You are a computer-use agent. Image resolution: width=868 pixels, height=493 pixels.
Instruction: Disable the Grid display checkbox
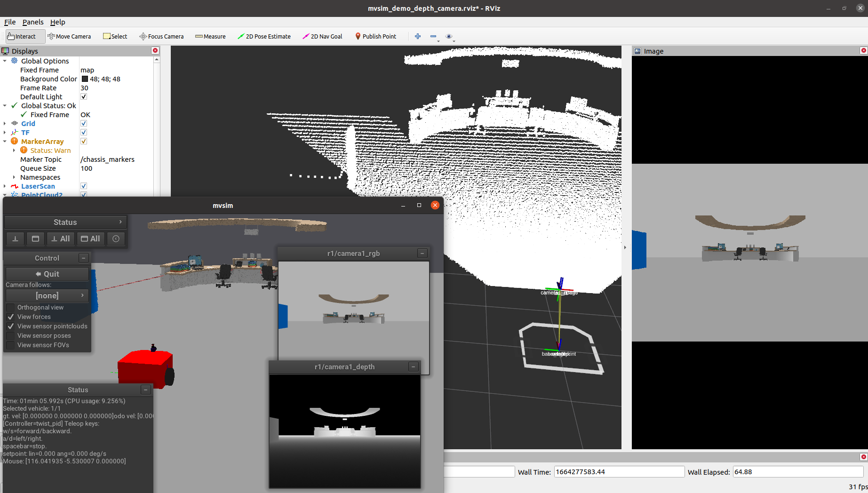tap(83, 123)
